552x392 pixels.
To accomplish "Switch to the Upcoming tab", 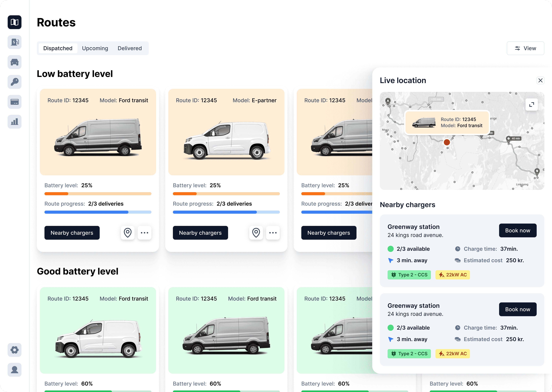I will pyautogui.click(x=95, y=48).
